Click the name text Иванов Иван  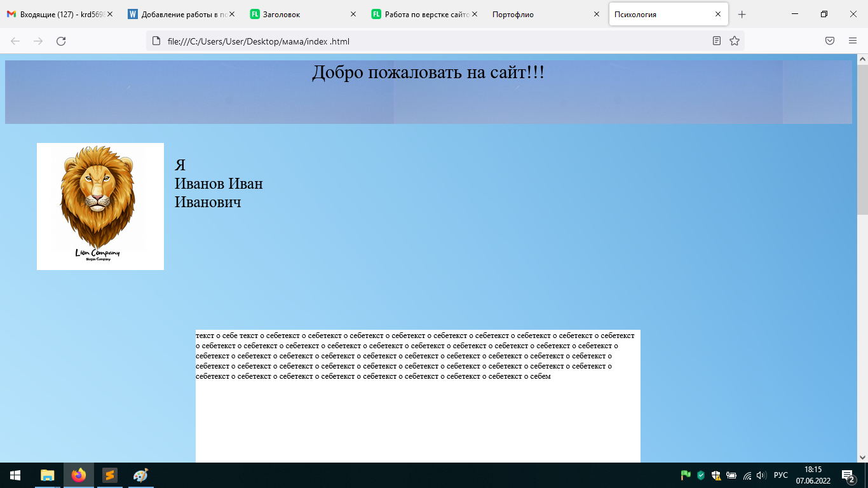219,184
